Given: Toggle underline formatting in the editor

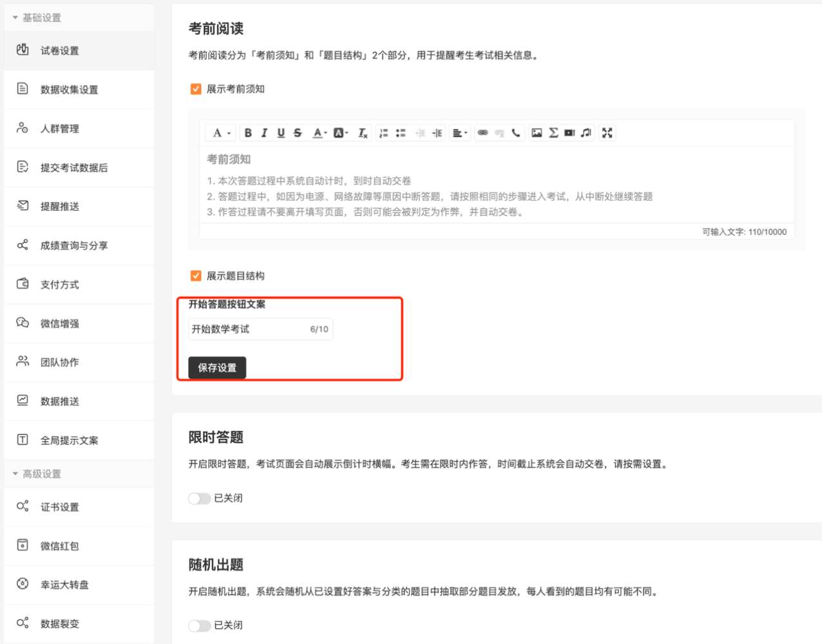Looking at the screenshot, I should coord(281,133).
